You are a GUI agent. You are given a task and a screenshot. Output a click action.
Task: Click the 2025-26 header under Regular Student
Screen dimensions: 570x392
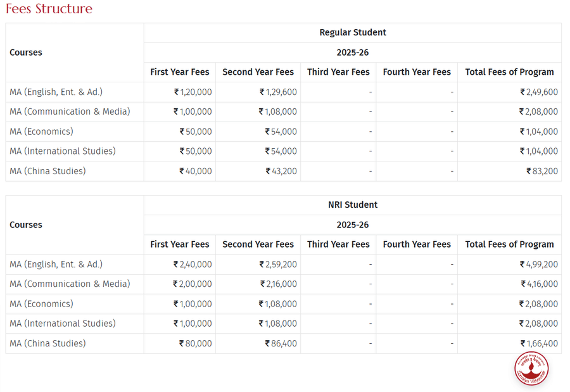pos(352,53)
